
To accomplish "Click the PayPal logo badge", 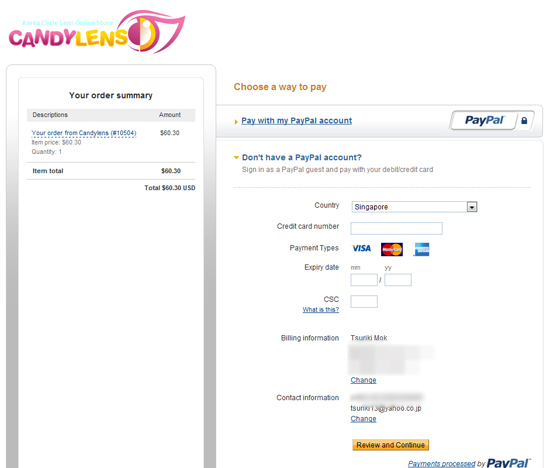I will (484, 120).
